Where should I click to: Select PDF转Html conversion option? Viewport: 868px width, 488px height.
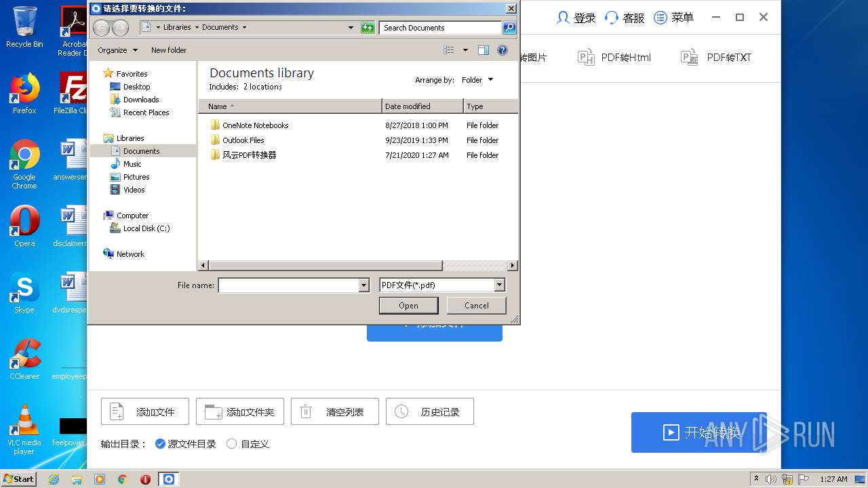pyautogui.click(x=614, y=58)
